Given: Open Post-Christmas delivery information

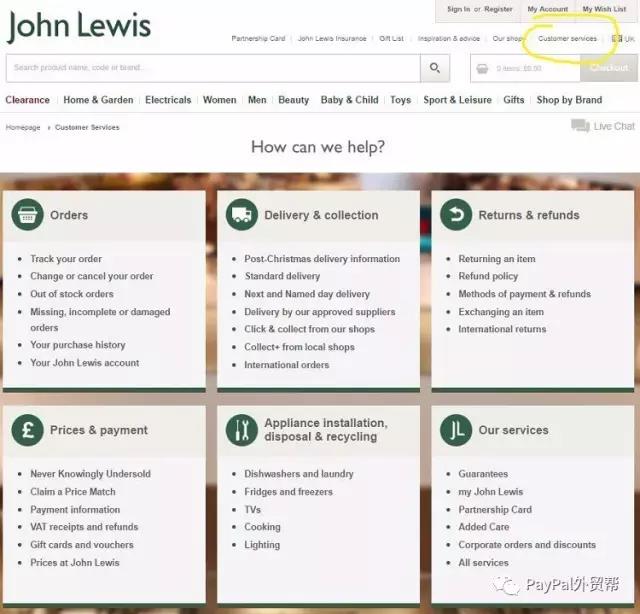Looking at the screenshot, I should tap(322, 259).
